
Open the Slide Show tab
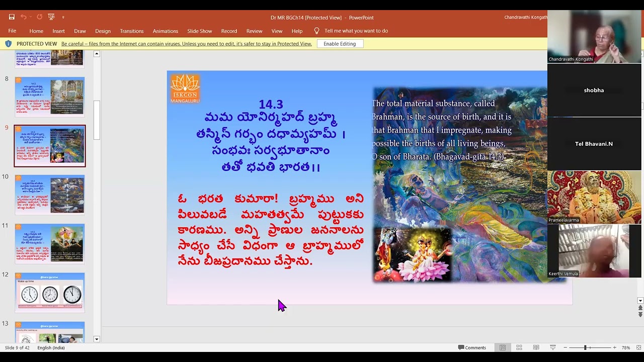[x=200, y=31]
